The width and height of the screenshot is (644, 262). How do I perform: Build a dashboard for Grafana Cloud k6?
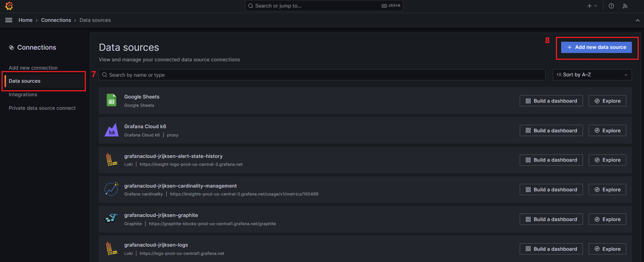point(551,130)
